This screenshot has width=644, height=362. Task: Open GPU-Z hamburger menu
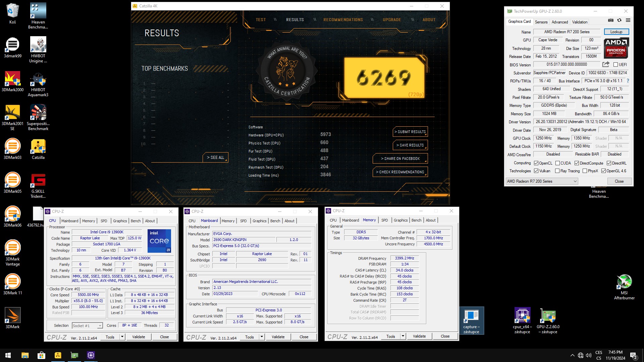click(x=628, y=20)
